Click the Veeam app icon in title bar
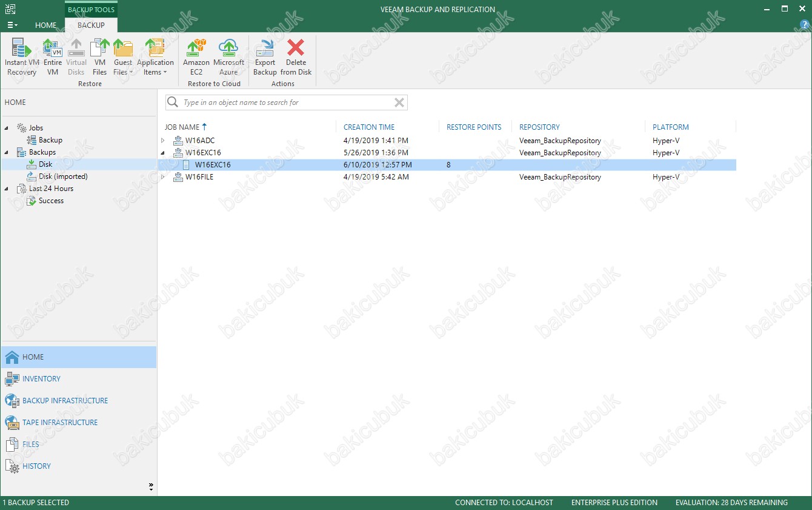The width and height of the screenshot is (812, 510). coord(10,9)
